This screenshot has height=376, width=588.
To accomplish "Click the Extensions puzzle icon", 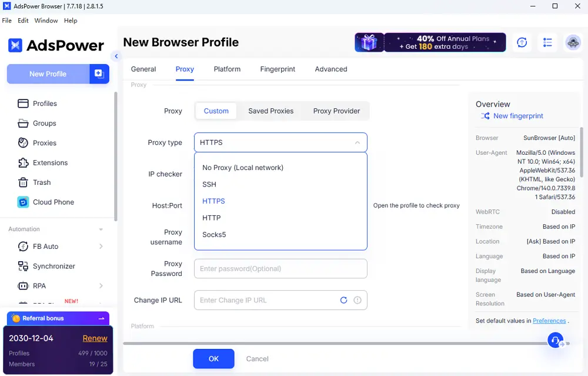I will point(24,163).
